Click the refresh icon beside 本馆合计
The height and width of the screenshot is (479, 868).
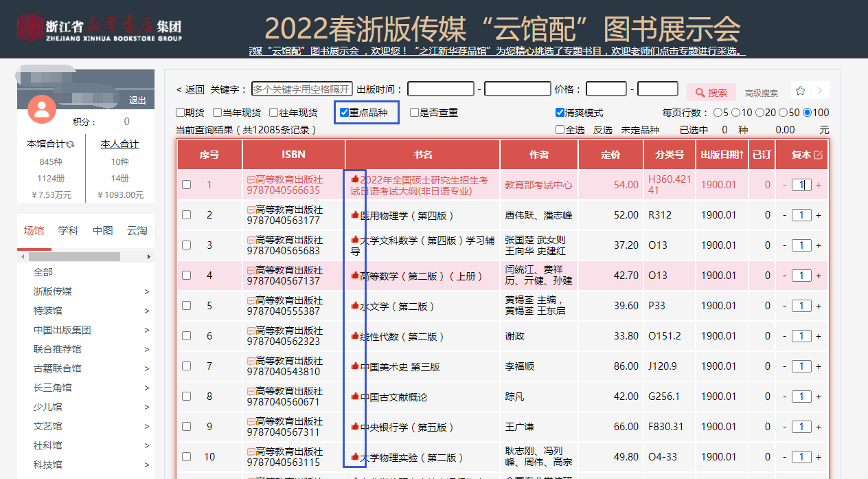click(x=70, y=144)
